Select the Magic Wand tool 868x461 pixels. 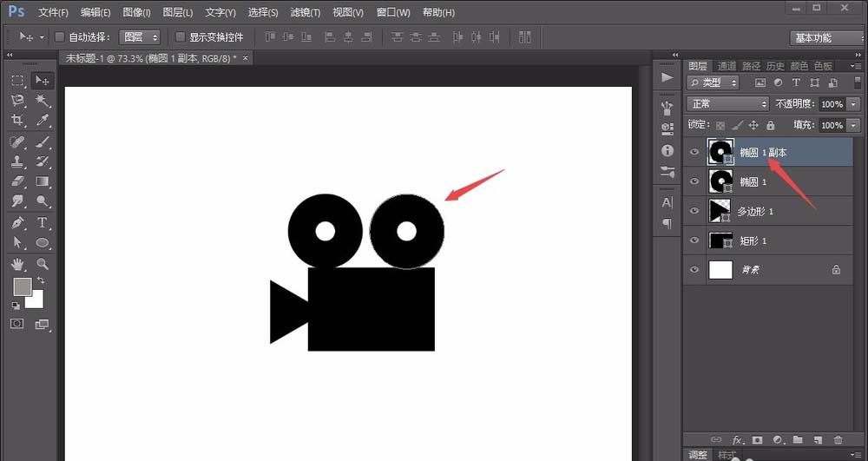pyautogui.click(x=43, y=100)
